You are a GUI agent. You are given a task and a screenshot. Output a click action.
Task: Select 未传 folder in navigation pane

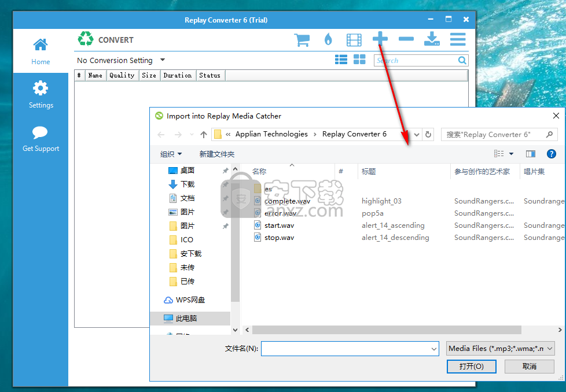(188, 268)
